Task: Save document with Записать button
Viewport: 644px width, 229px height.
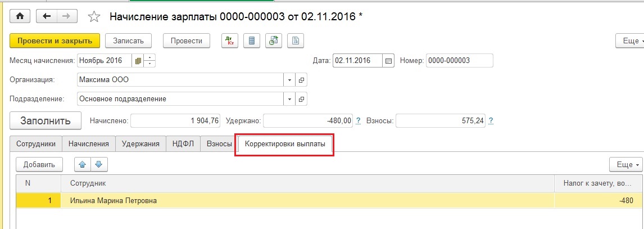Action: (x=129, y=41)
